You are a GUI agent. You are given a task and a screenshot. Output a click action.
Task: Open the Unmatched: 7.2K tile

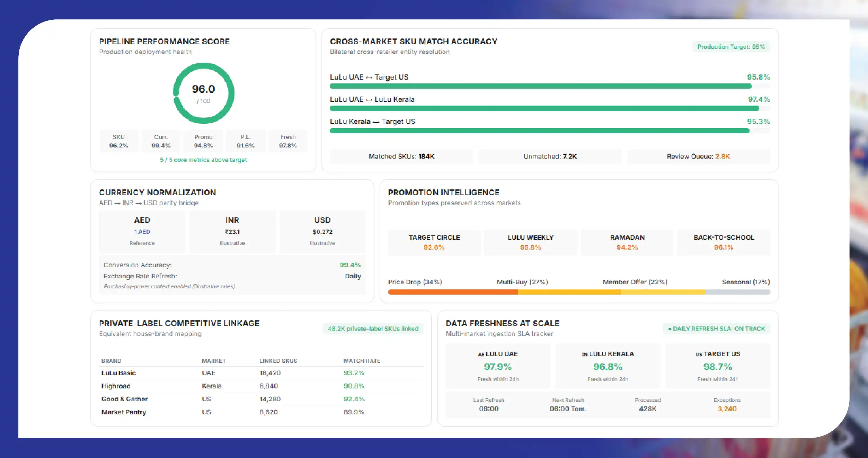(x=550, y=156)
